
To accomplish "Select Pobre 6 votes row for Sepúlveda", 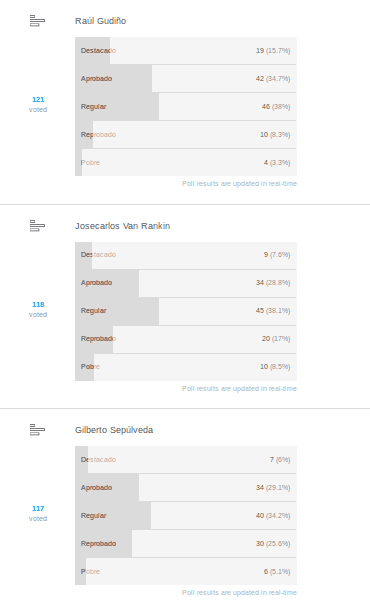I will [186, 572].
